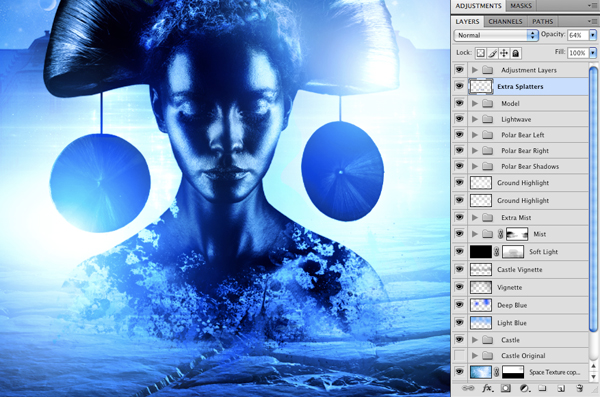
Task: Expand the Model group
Action: pyautogui.click(x=474, y=103)
